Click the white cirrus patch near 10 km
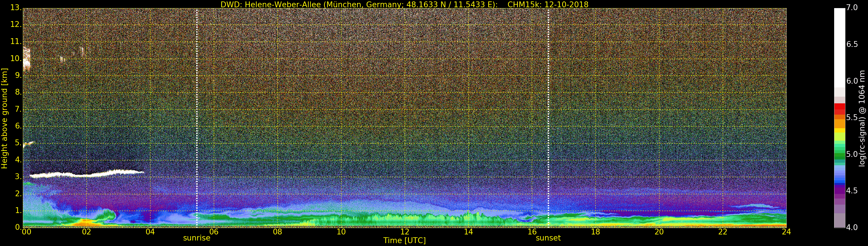 (x=26, y=59)
